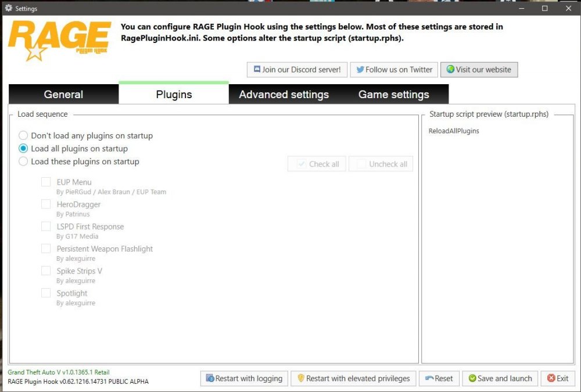Image resolution: width=581 pixels, height=392 pixels.
Task: Enable the Spotlight plugin checkbox
Action: (46, 293)
